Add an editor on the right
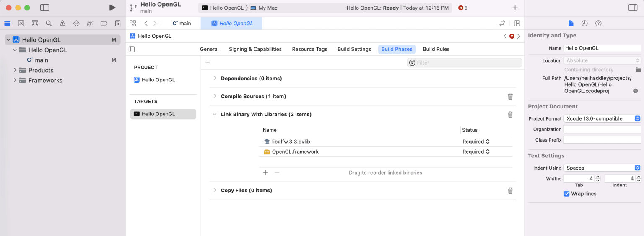 point(517,24)
